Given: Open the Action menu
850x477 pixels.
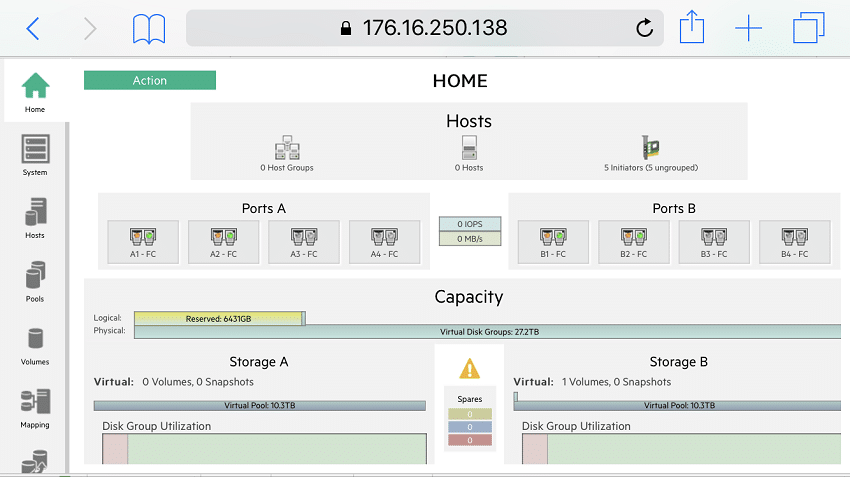Looking at the screenshot, I should click(x=150, y=80).
